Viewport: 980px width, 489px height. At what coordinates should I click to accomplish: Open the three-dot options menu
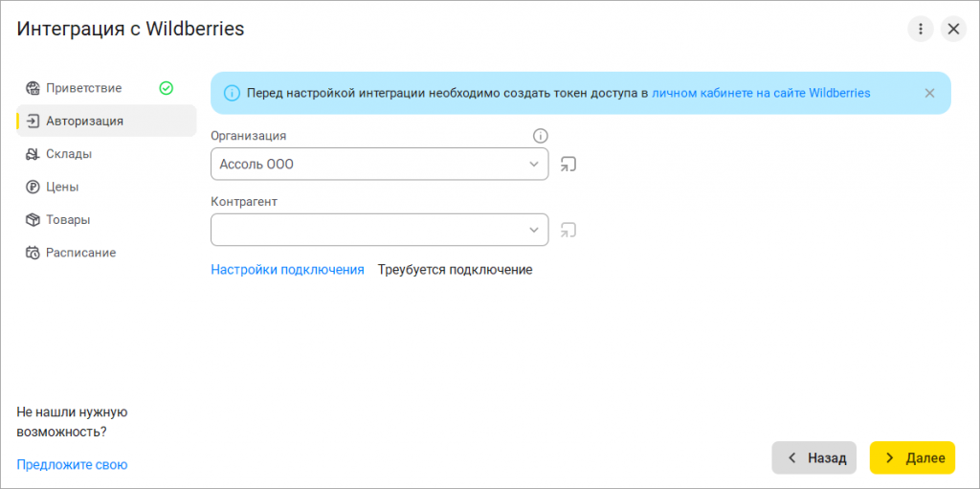tap(920, 30)
